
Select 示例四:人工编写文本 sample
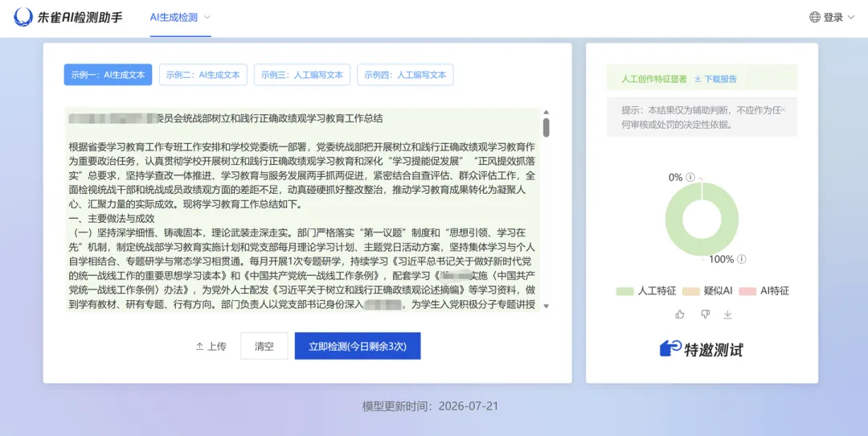[x=405, y=75]
